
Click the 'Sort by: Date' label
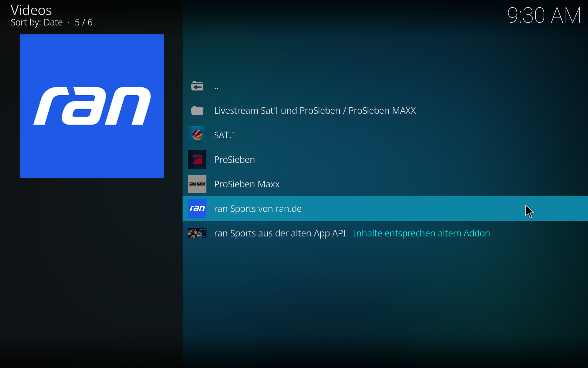pos(37,22)
